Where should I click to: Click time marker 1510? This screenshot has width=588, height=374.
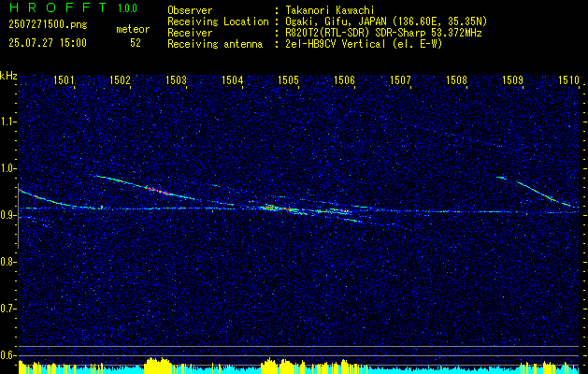568,79
